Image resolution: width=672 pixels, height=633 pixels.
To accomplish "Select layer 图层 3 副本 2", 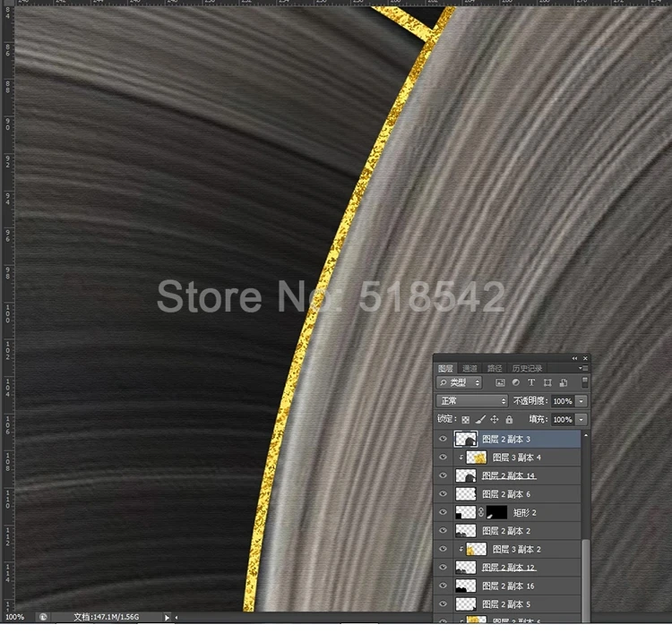I will (x=517, y=550).
